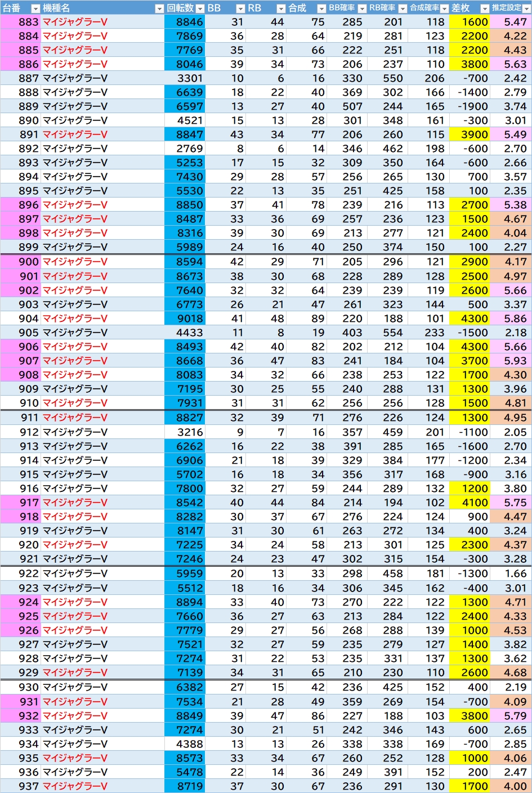Select the BB確率 cell 359 in row 931
This screenshot has width=532, height=793.
click(347, 702)
